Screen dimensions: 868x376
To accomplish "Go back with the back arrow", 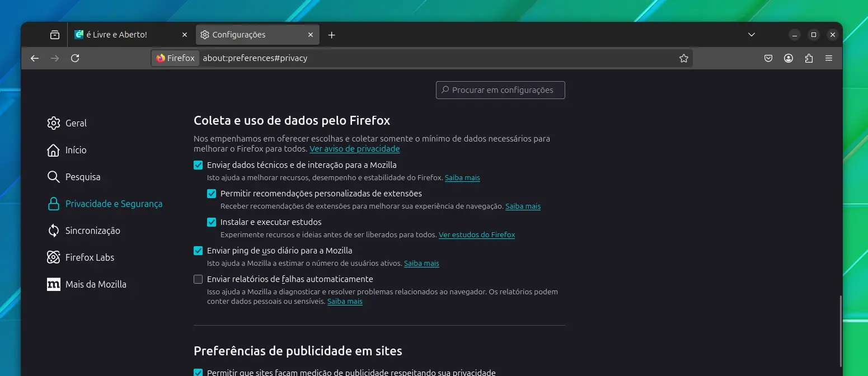I will click(x=35, y=58).
